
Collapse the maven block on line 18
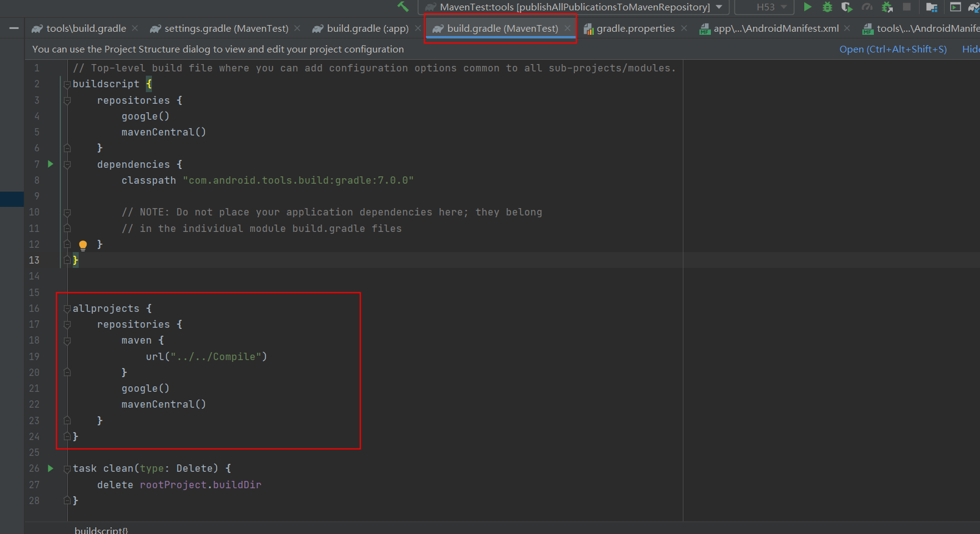click(67, 341)
